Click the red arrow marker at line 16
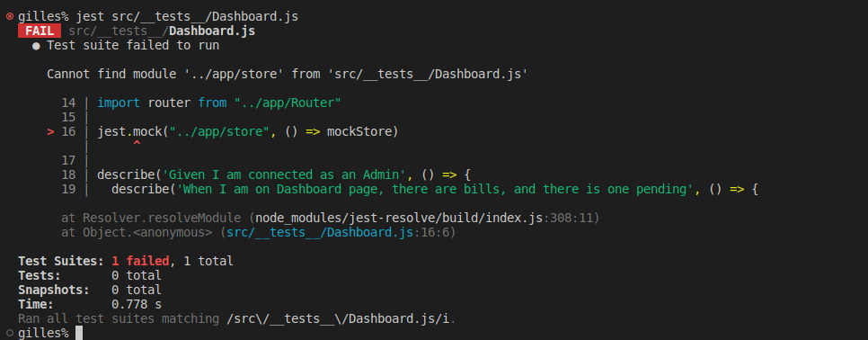This screenshot has width=868, height=340. click(x=51, y=132)
